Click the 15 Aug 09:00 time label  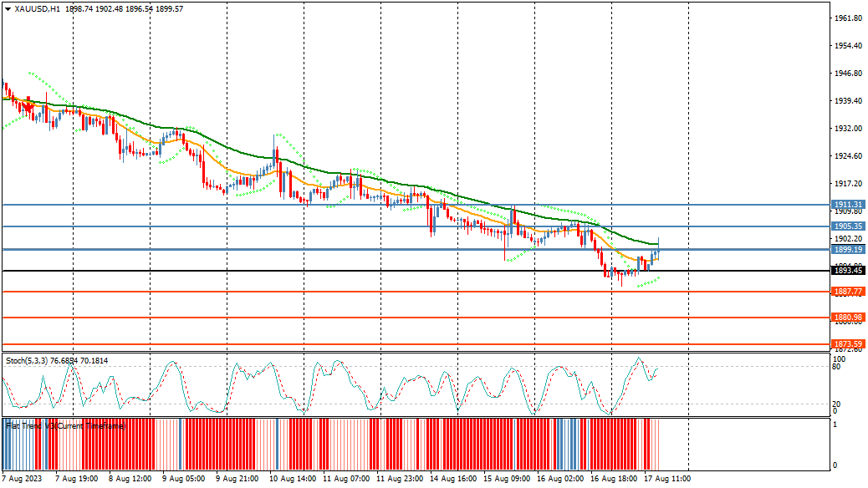pos(507,479)
